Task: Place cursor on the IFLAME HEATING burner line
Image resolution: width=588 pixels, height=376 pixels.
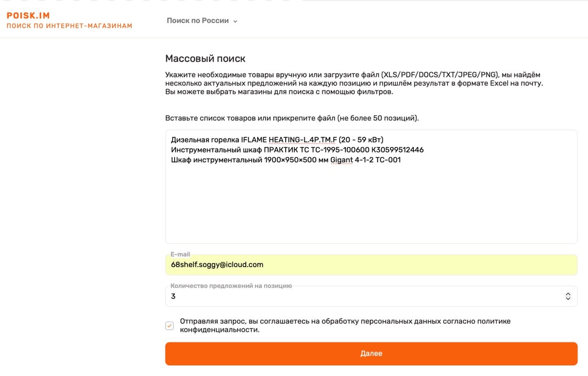Action: (x=277, y=140)
